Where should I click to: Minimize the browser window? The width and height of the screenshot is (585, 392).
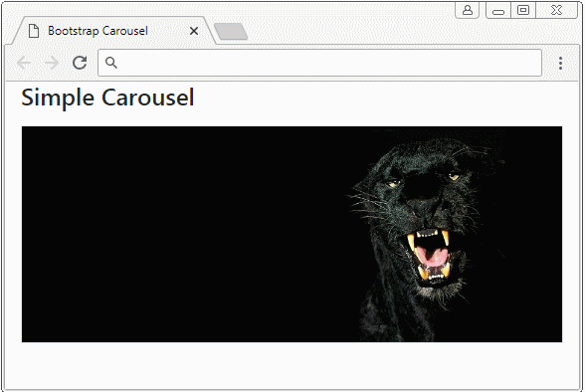click(x=498, y=10)
